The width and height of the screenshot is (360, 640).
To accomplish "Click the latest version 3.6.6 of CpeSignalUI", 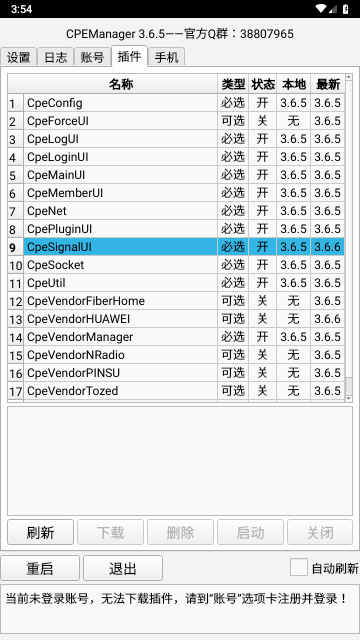I will pos(327,247).
